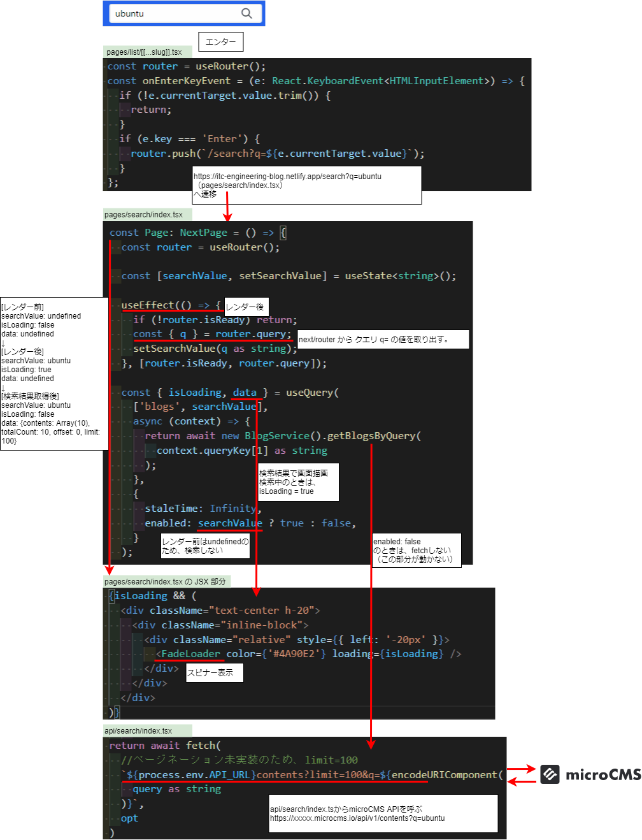Click the 'スピナー表示' note
642x840 pixels.
pos(215,673)
